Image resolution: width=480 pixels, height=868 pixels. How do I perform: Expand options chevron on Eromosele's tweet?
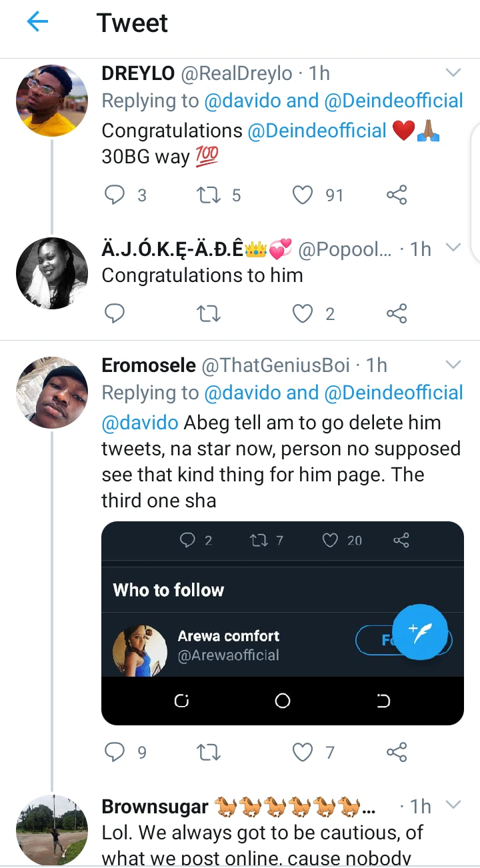453,365
